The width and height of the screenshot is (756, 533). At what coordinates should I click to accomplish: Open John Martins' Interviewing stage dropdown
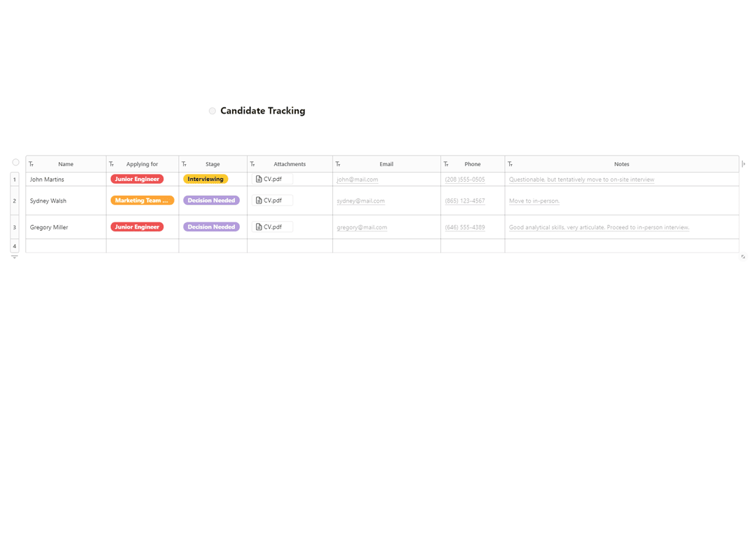[205, 180]
